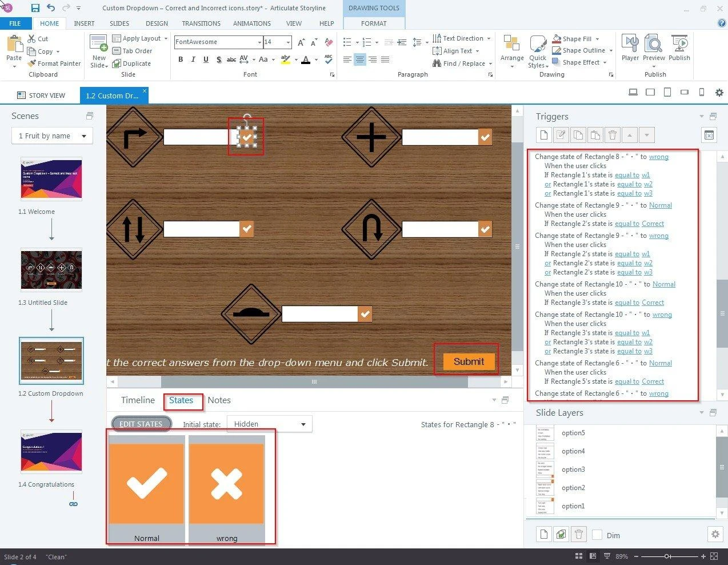The height and width of the screenshot is (565, 728).
Task: Open the slide layer properties gear
Action: click(715, 534)
